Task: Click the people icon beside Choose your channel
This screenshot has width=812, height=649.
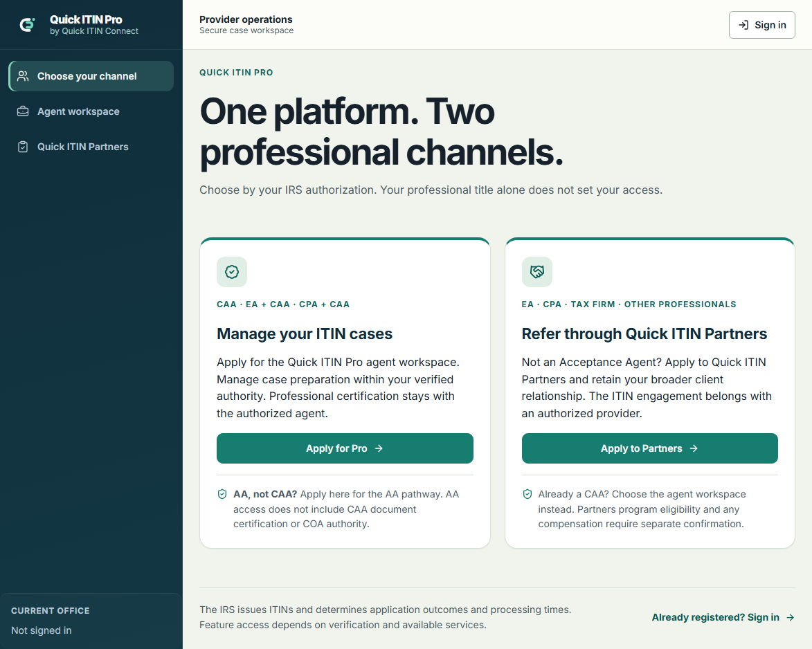Action: click(23, 76)
